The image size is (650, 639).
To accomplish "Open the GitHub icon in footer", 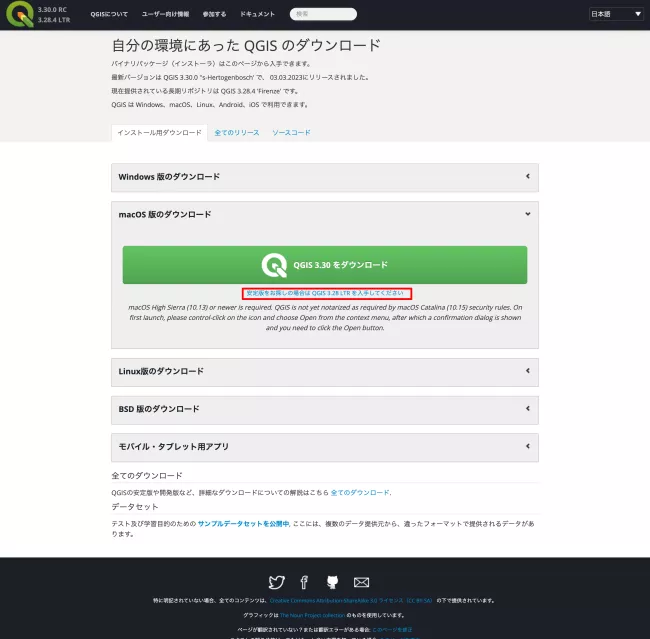I will coord(332,582).
